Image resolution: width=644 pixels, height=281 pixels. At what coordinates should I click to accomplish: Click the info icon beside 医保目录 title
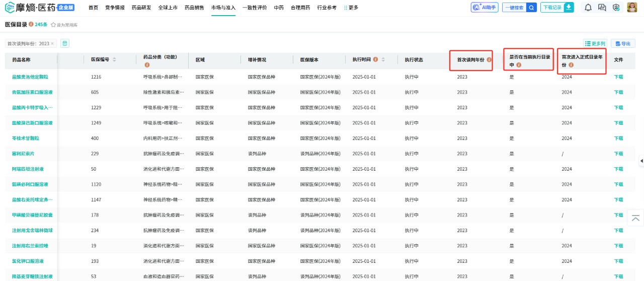tap(31, 24)
